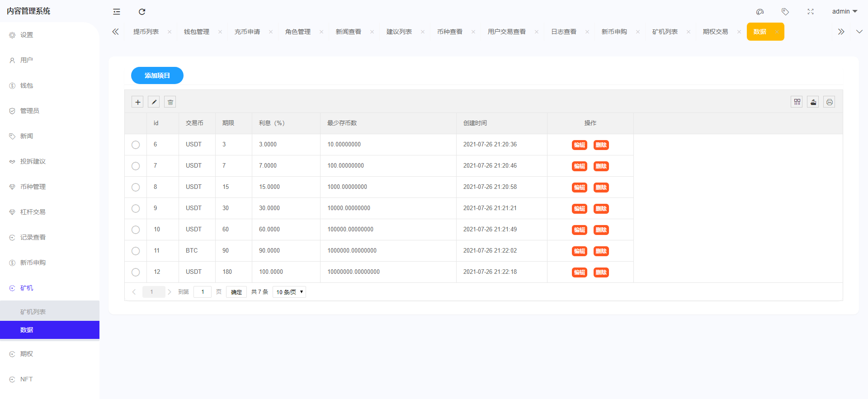Select the radio button for row id 6
The image size is (868, 399).
(136, 145)
